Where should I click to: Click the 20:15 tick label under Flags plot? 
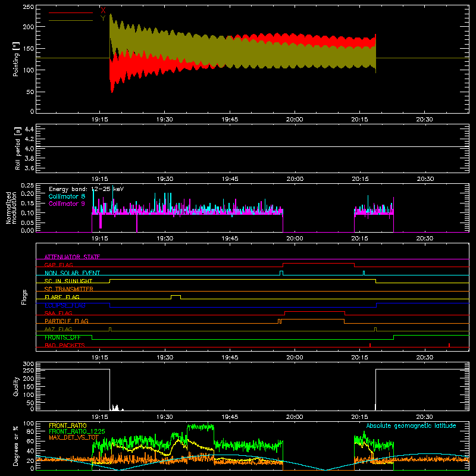[x=360, y=358]
